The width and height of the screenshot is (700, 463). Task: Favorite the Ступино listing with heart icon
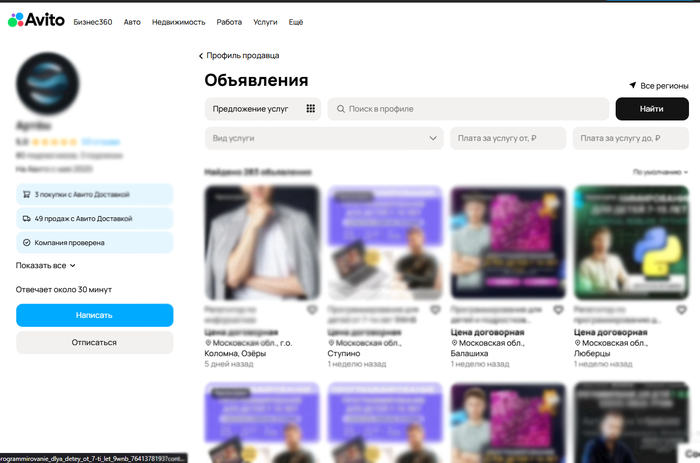[x=435, y=310]
